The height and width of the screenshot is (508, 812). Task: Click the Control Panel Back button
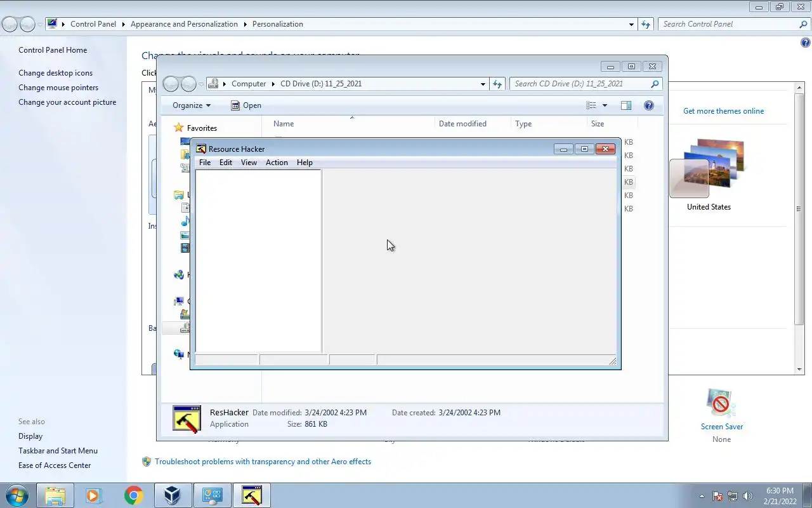point(10,24)
